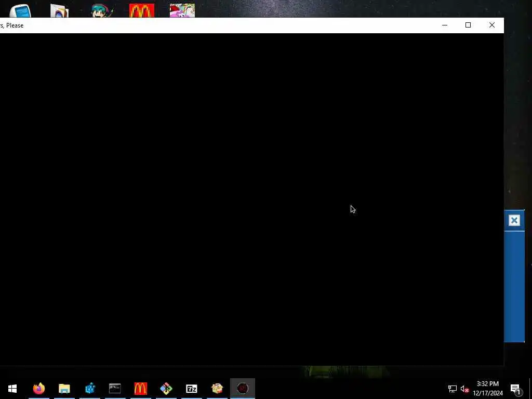This screenshot has height=399, width=532.
Task: Select the pink Santa-hat character desktop icon
Action: (x=182, y=10)
